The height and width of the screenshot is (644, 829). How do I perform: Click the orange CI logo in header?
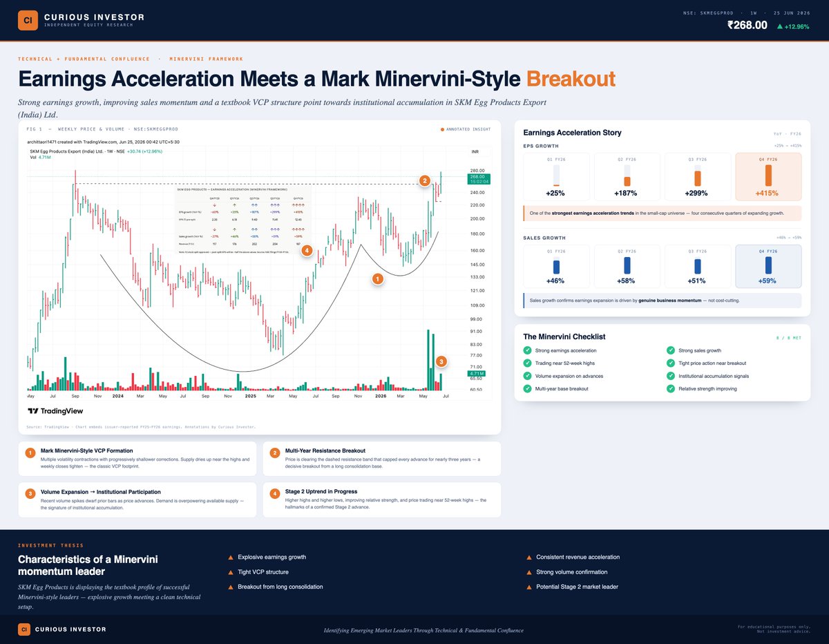28,20
